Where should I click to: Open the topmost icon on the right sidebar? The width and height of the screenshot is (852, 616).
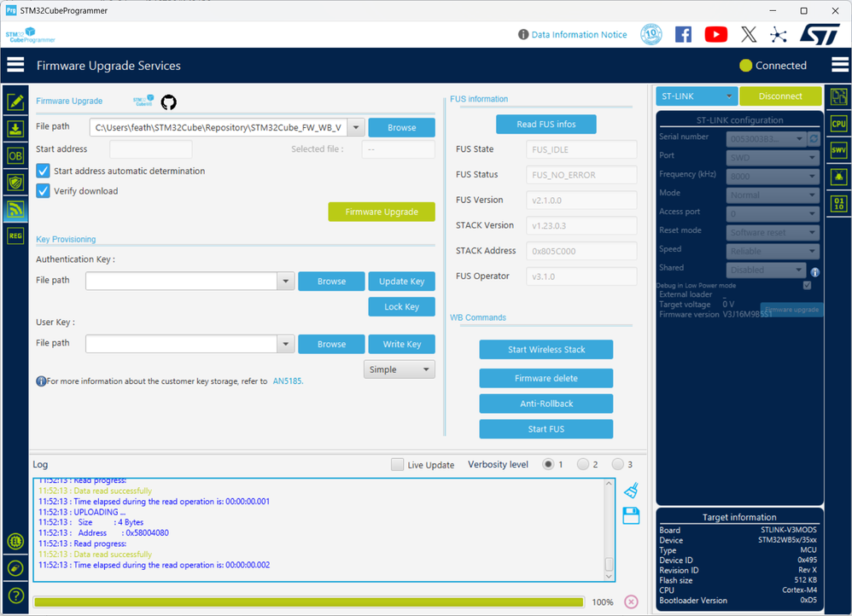838,96
